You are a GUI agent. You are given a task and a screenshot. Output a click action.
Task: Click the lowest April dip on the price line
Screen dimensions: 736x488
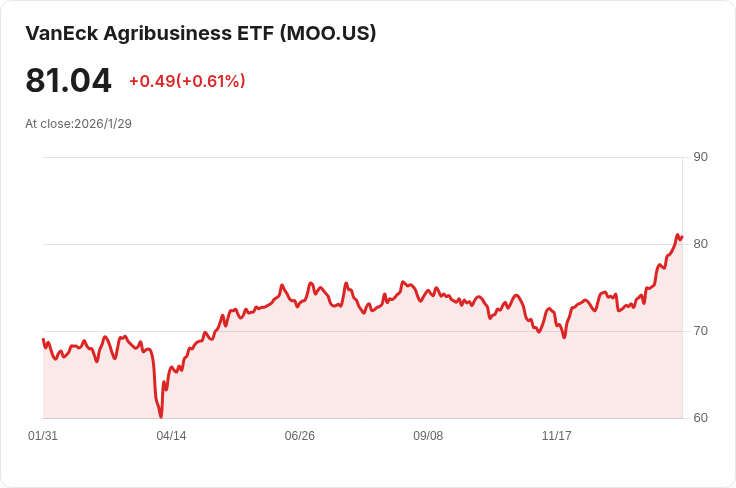click(161, 415)
